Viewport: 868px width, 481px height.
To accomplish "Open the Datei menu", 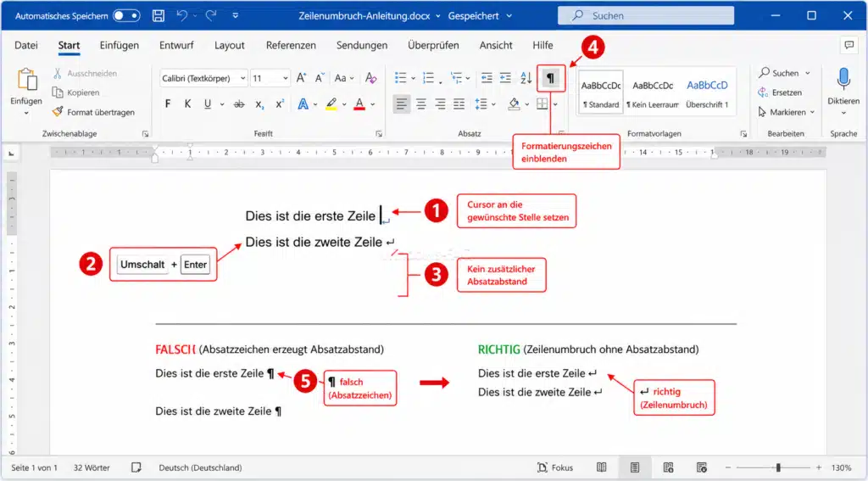I will tap(26, 46).
